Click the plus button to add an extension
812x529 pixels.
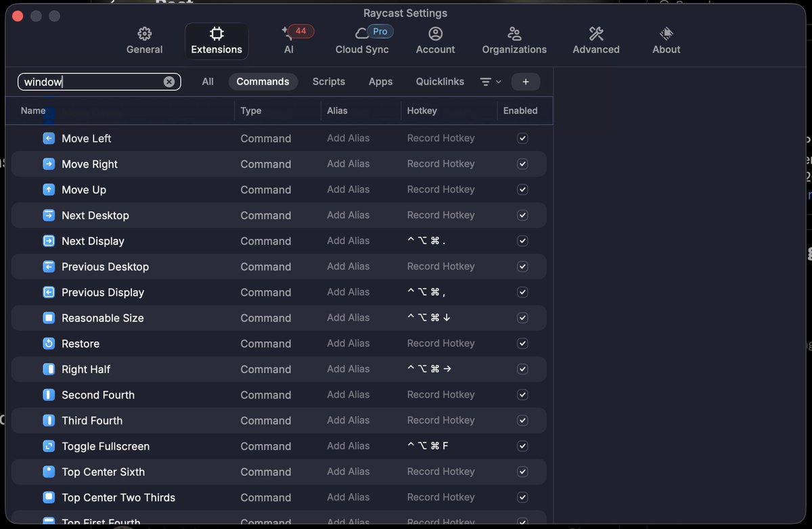click(x=526, y=82)
